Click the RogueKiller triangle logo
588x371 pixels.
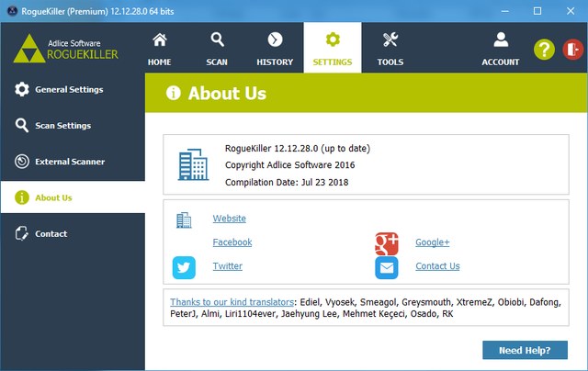[30, 48]
